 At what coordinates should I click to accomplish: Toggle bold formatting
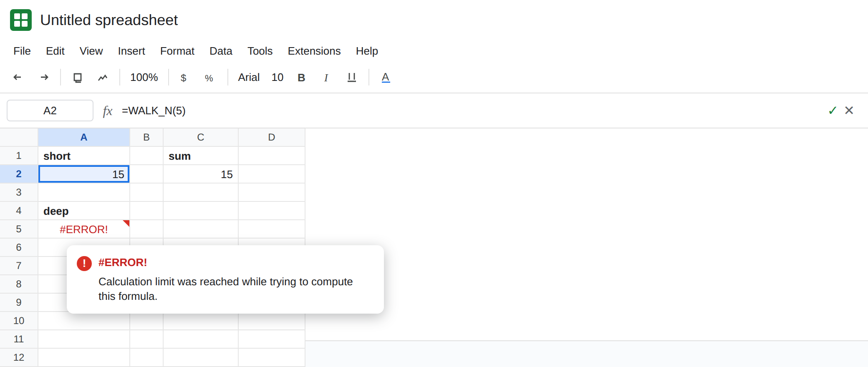[301, 78]
